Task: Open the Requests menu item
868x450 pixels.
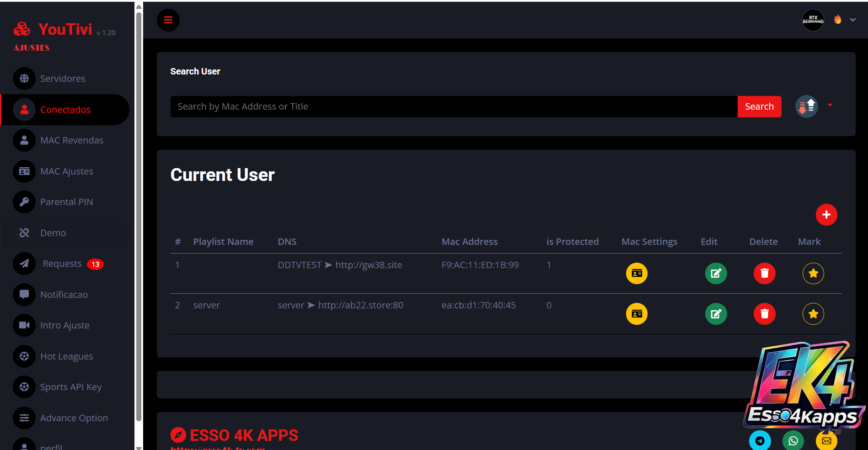Action: tap(62, 264)
